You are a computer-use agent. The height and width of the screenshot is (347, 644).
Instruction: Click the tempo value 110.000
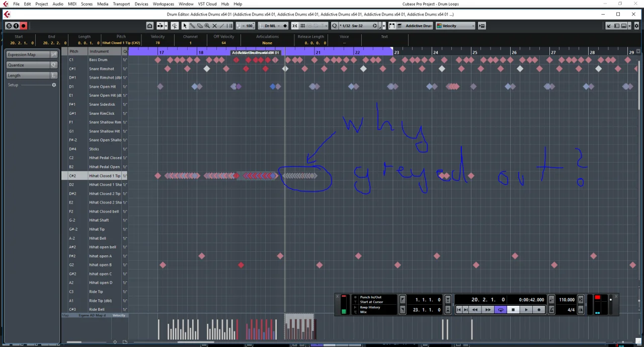567,300
